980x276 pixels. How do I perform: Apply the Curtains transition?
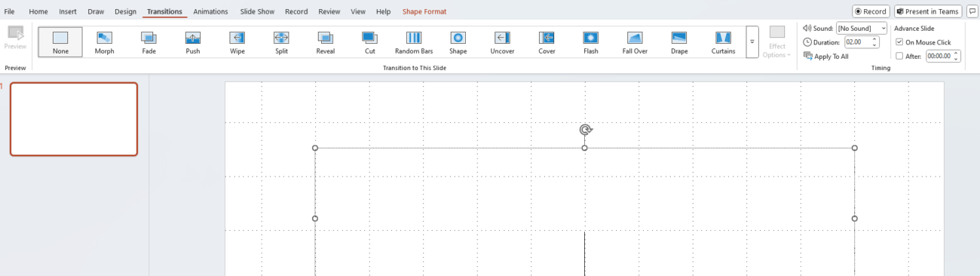click(x=723, y=42)
